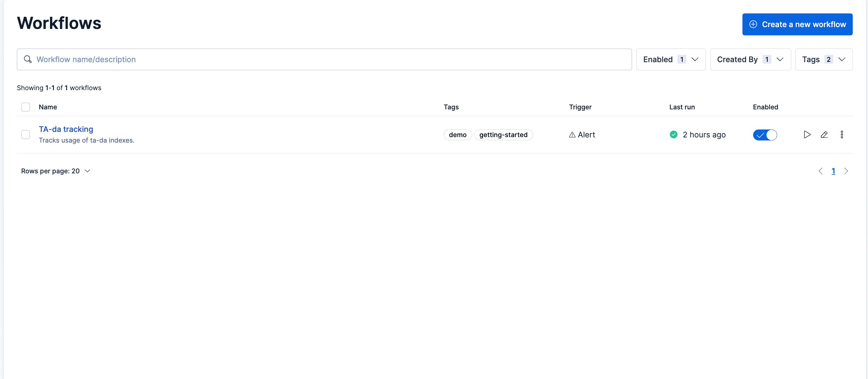Click the demo tag badge
Image resolution: width=868 pixels, height=379 pixels.
457,135
